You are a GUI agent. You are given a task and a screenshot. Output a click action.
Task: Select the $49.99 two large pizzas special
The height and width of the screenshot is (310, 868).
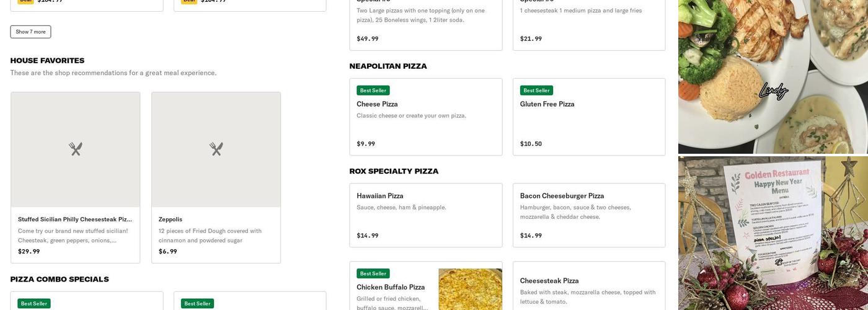(425, 25)
